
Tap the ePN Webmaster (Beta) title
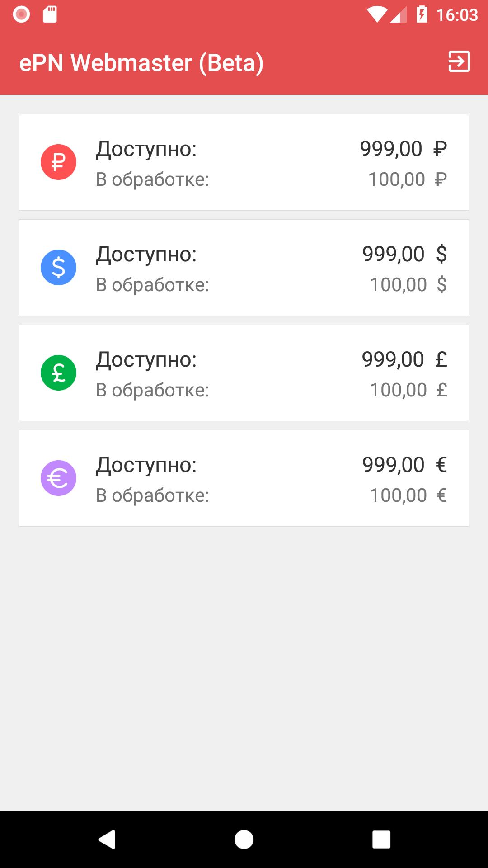(141, 63)
